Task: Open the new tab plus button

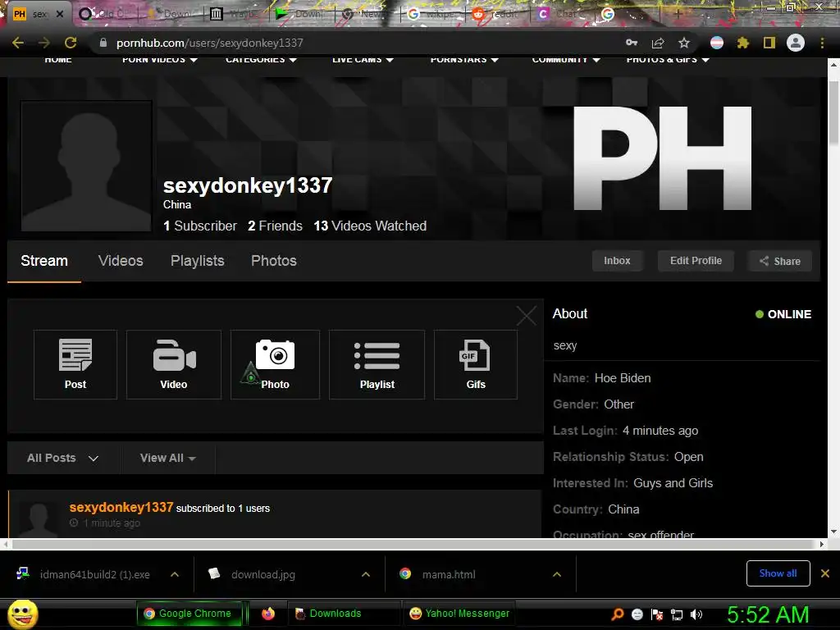Action: 678,14
